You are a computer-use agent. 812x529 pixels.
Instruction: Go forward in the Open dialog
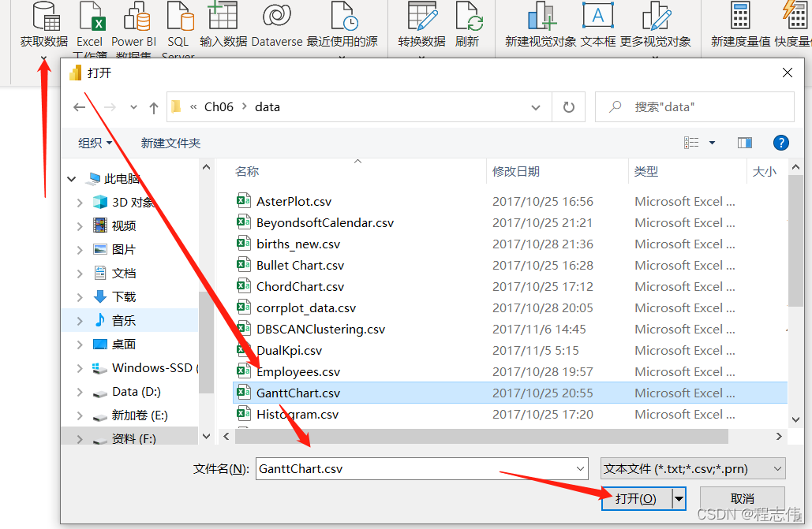click(110, 107)
